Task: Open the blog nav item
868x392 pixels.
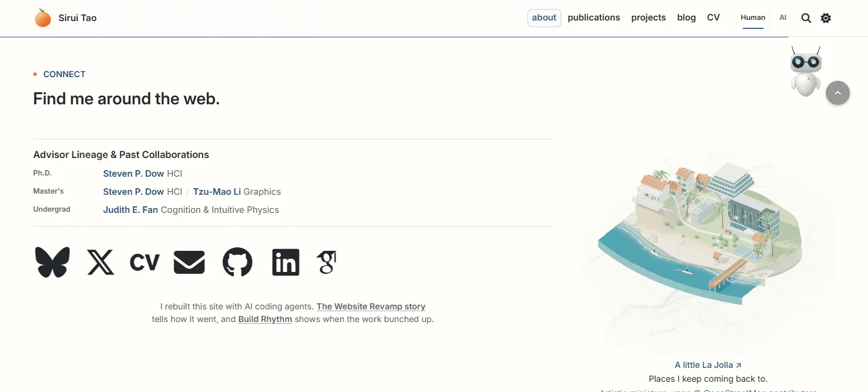Action: pyautogui.click(x=687, y=17)
